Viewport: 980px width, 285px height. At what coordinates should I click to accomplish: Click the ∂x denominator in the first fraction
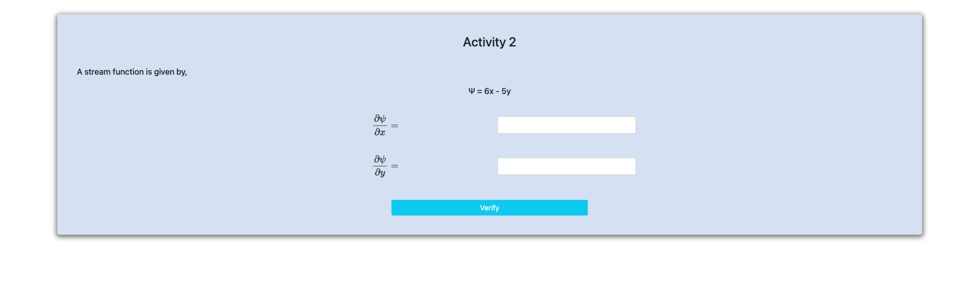pyautogui.click(x=380, y=133)
